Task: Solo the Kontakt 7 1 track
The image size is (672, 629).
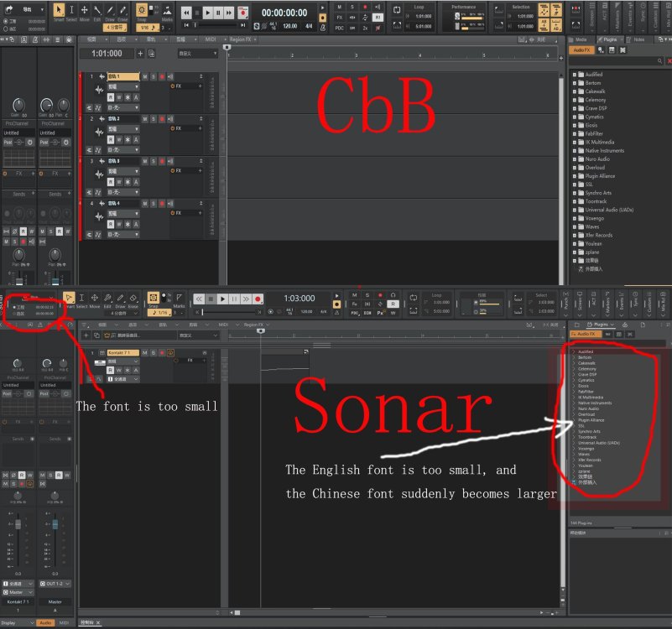Action: (x=154, y=353)
